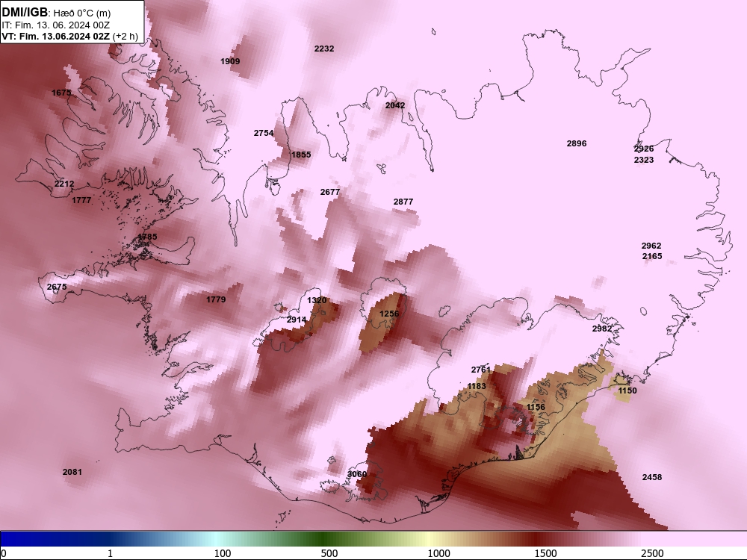This screenshot has width=747, height=560.
Task: Click the 1909 height value in the north
Action: [x=230, y=61]
